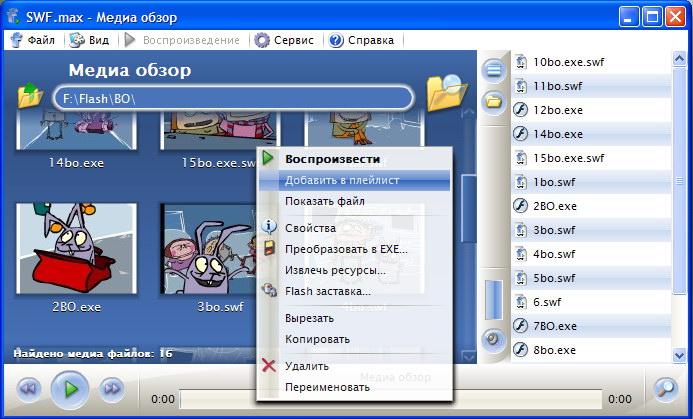Click Flash icon of 8bo.exe in list
This screenshot has width=693, height=419.
click(521, 350)
